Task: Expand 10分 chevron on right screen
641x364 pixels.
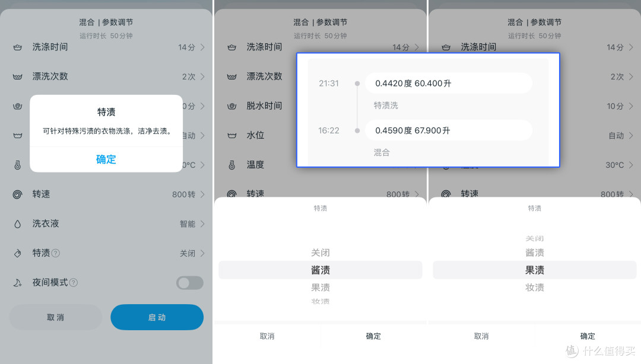Action: (631, 106)
